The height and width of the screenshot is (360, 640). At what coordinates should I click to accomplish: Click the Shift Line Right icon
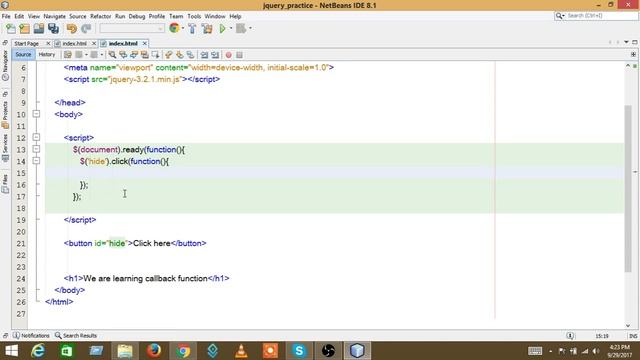pyautogui.click(x=215, y=55)
